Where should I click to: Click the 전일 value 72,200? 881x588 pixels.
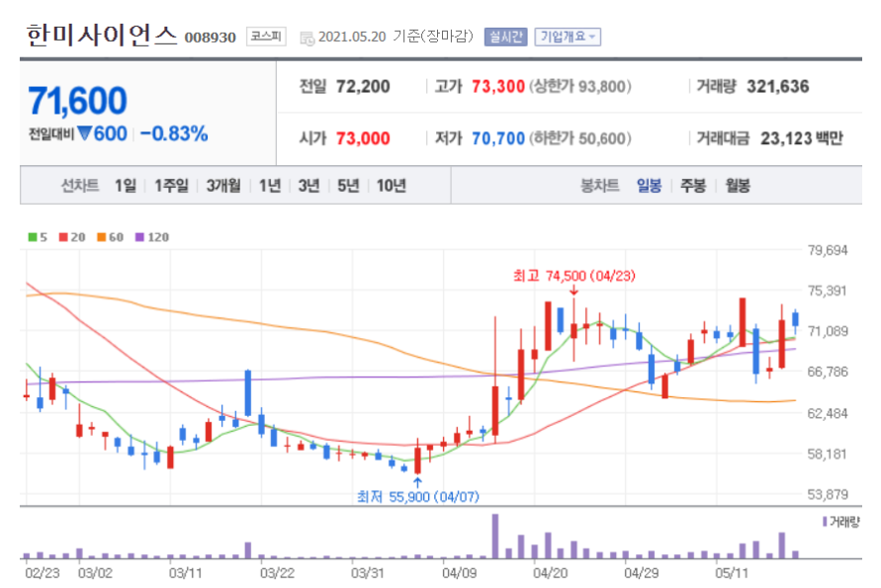click(363, 87)
